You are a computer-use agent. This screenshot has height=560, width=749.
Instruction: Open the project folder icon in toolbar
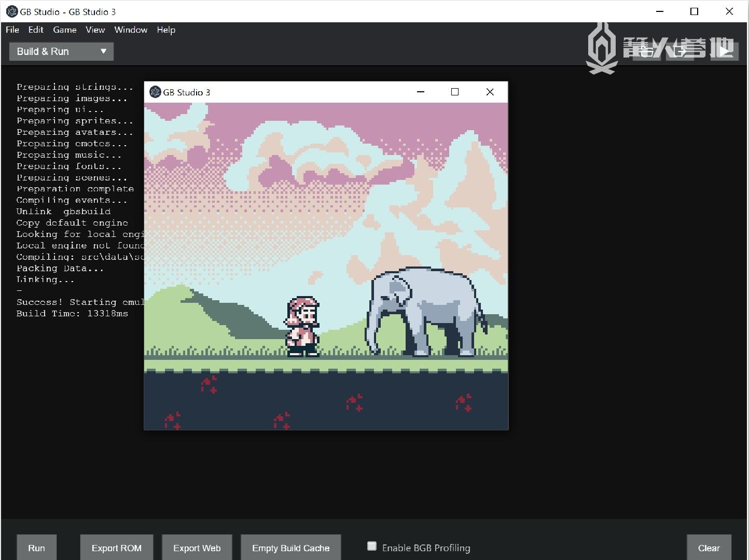click(646, 51)
